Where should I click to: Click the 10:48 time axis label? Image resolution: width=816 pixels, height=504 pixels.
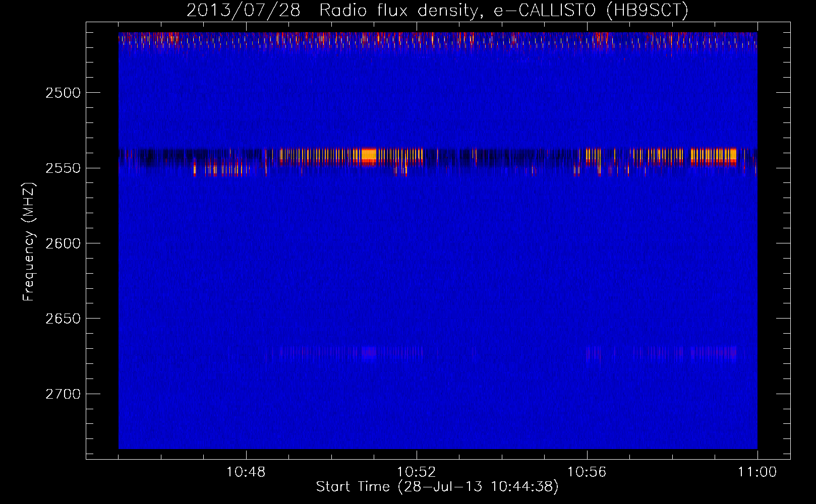click(246, 472)
